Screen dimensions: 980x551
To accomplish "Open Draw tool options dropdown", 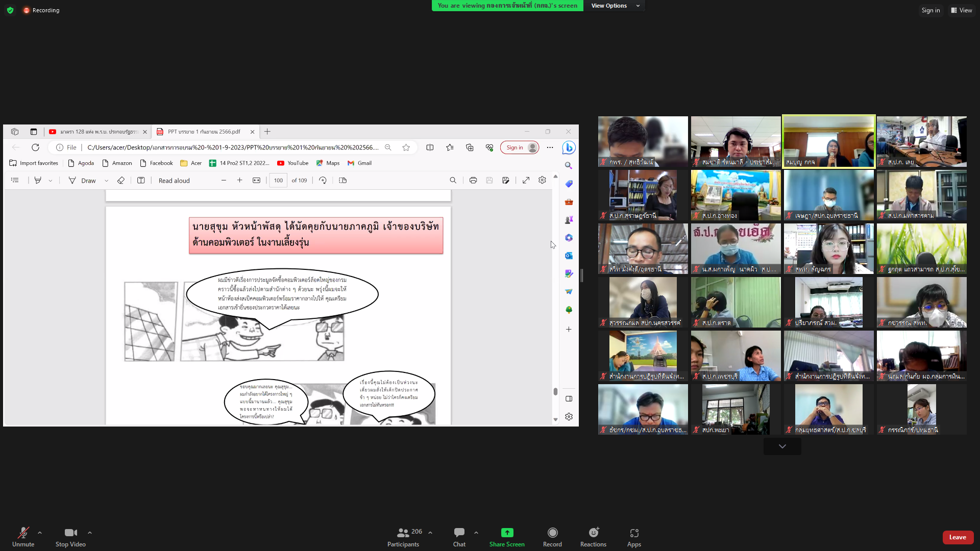I will [106, 181].
